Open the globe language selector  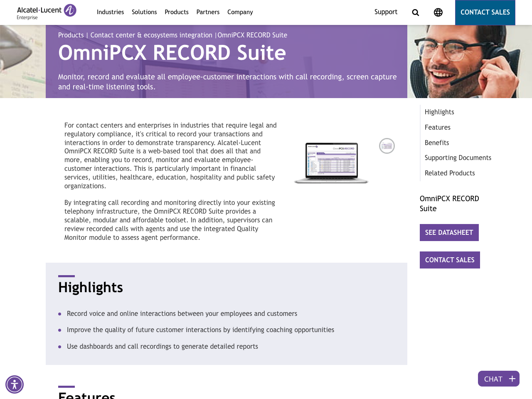(438, 12)
